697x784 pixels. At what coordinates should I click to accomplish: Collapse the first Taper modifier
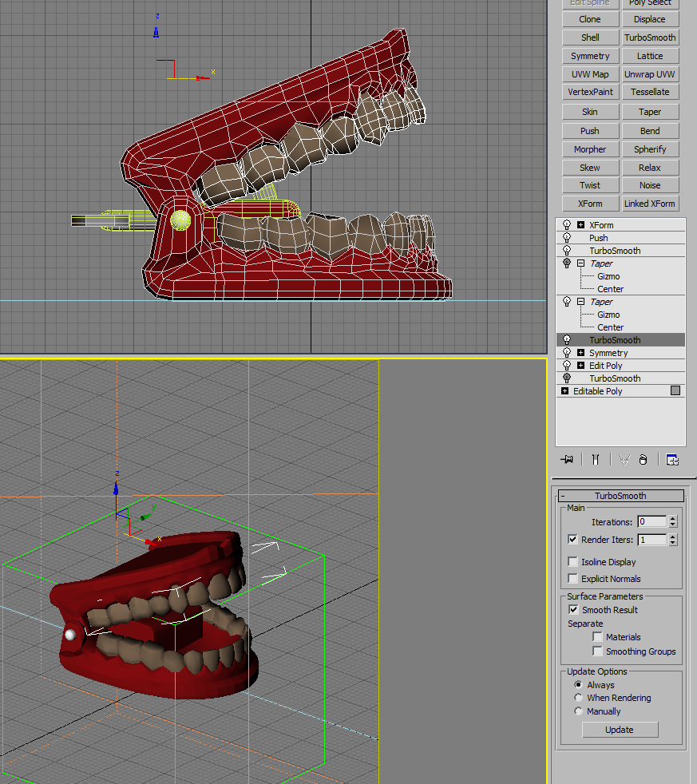pos(580,263)
